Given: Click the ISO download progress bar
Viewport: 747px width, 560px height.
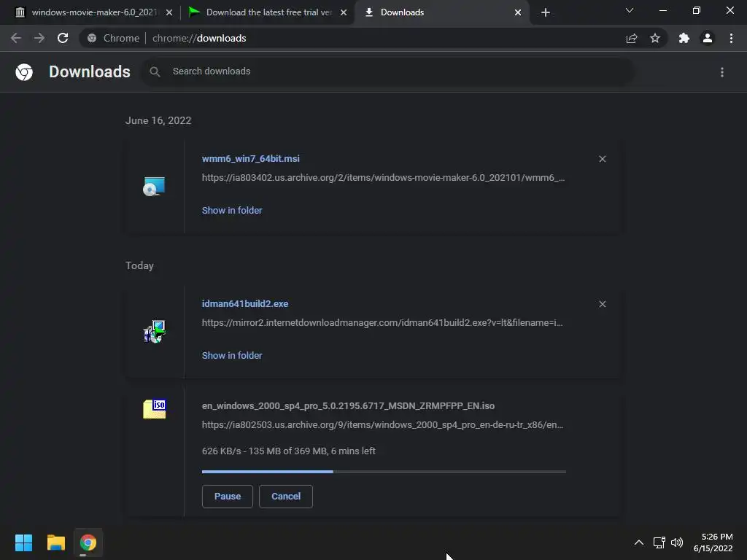Looking at the screenshot, I should pyautogui.click(x=384, y=472).
